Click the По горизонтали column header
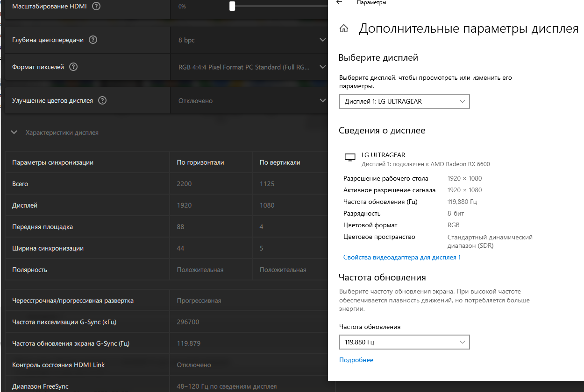The height and width of the screenshot is (392, 584). click(200, 162)
